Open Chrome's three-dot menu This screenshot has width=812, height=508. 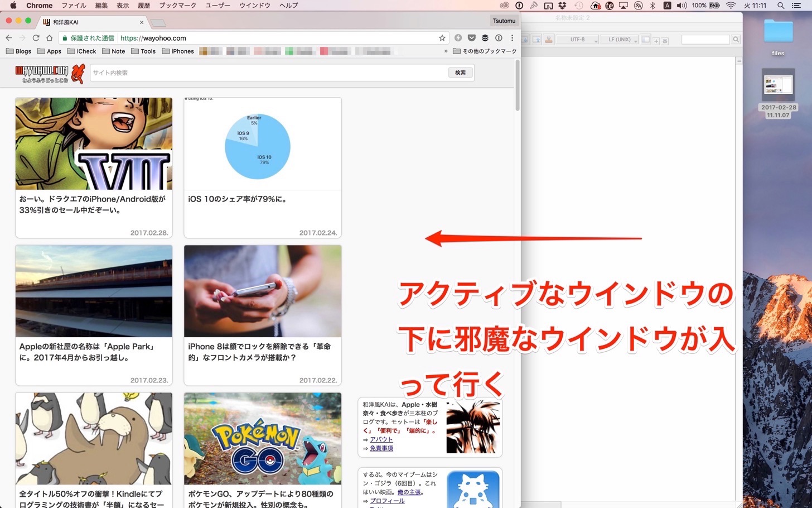(x=512, y=38)
